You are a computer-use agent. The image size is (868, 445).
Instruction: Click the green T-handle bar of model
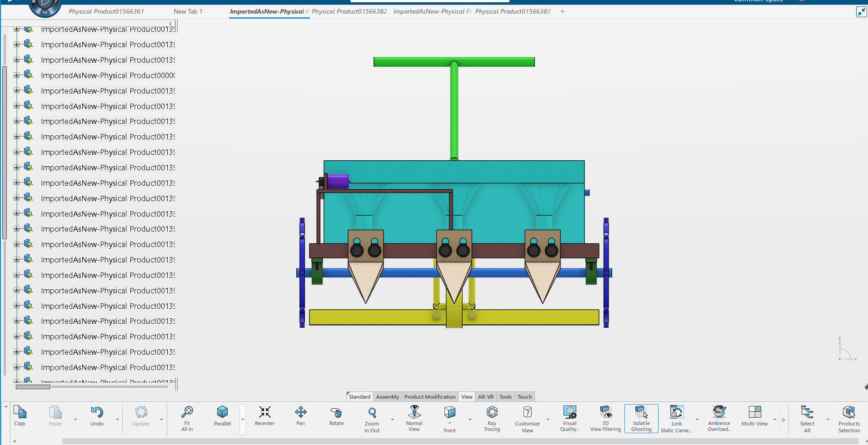click(x=454, y=62)
